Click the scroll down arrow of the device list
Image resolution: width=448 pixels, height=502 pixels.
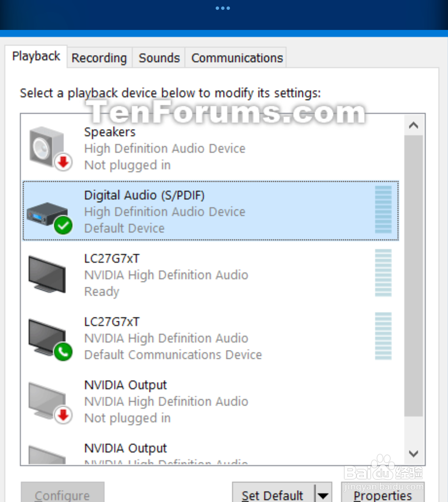(413, 453)
